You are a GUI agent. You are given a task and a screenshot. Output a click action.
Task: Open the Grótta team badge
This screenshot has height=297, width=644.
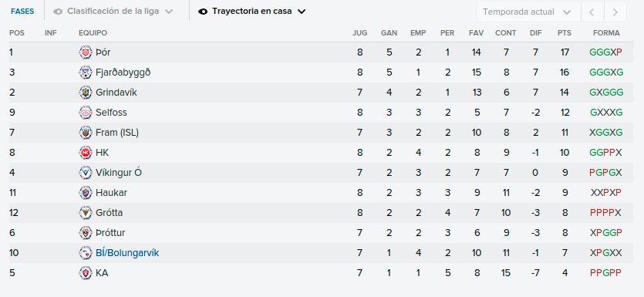pos(86,213)
